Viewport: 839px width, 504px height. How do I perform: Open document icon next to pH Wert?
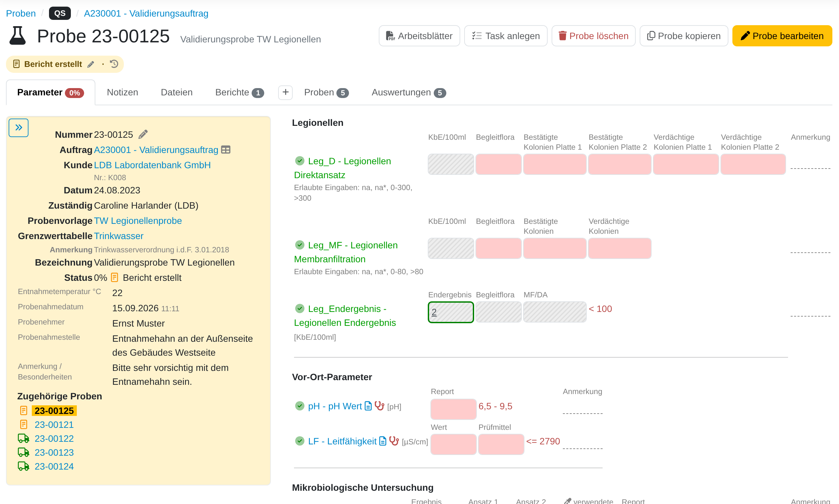tap(368, 406)
